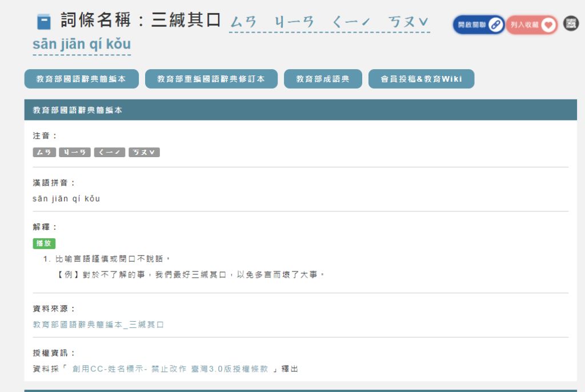585x392 pixels.
Task: Click the blue book icon beside the title
Action: (44, 22)
